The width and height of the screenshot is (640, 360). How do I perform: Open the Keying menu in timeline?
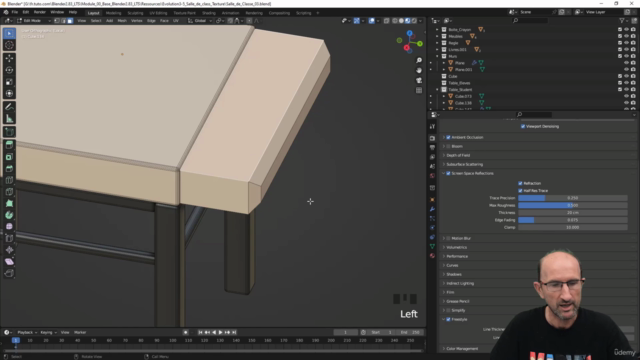pos(48,332)
